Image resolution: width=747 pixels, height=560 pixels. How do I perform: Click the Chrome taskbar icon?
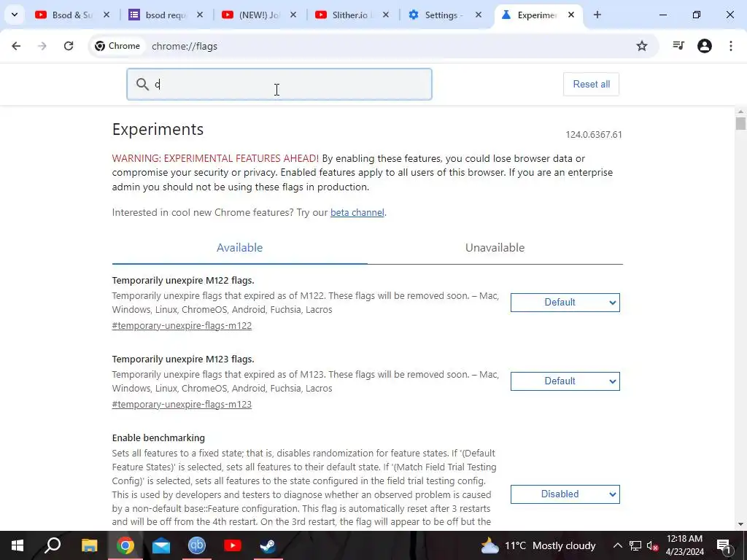125,545
